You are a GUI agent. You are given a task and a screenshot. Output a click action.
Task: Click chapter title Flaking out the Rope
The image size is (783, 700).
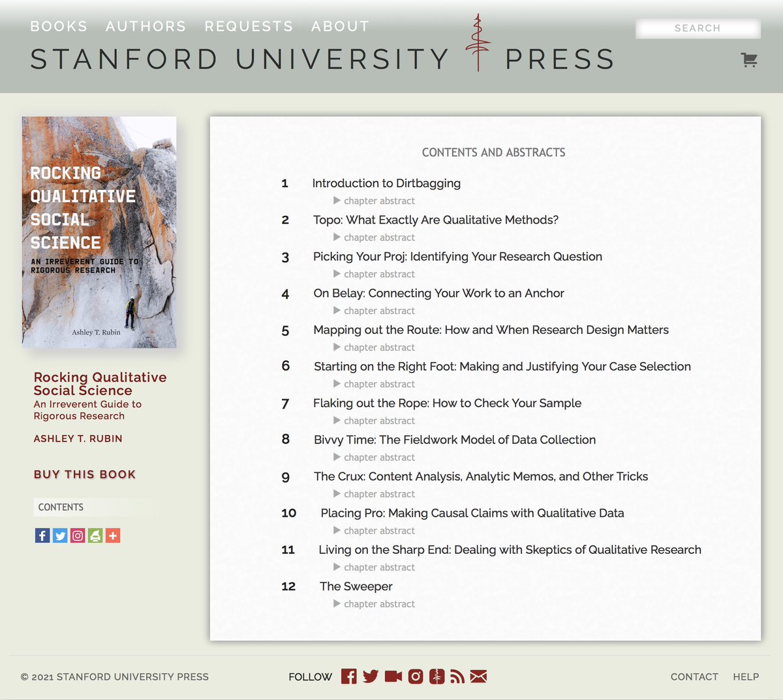447,403
